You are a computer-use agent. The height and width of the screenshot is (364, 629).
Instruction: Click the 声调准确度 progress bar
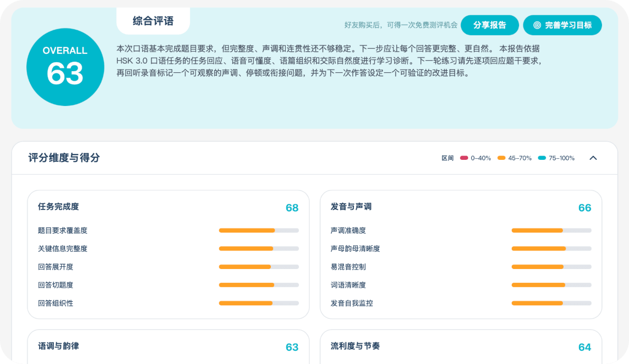coord(551,231)
